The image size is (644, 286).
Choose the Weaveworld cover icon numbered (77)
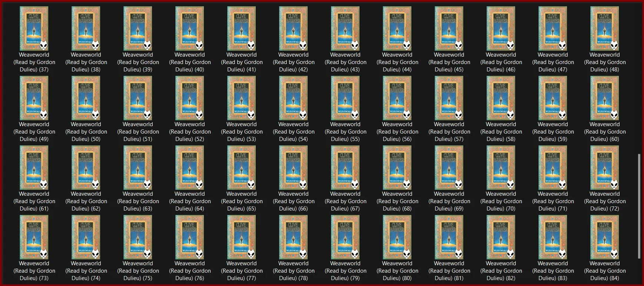pyautogui.click(x=242, y=237)
